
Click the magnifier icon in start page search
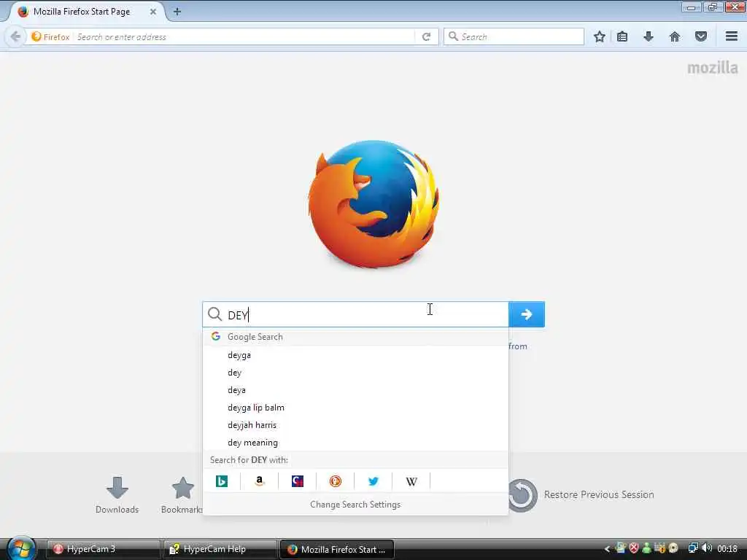click(x=215, y=314)
